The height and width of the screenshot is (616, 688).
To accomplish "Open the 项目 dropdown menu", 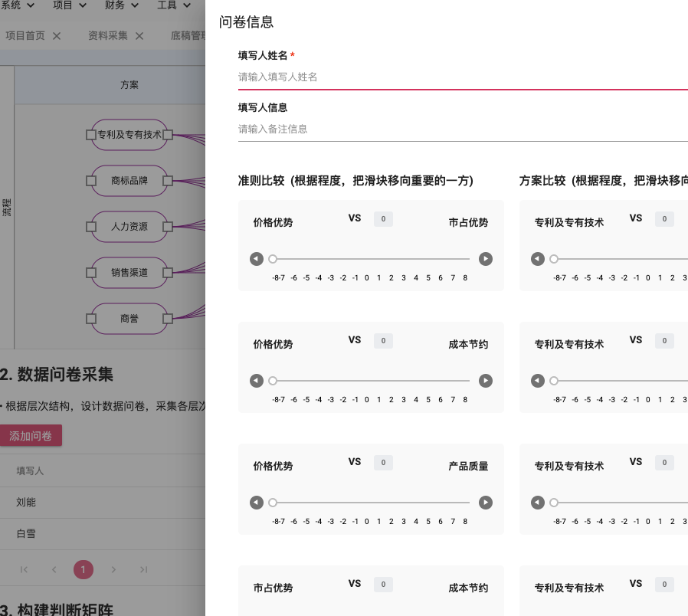I will pos(69,5).
